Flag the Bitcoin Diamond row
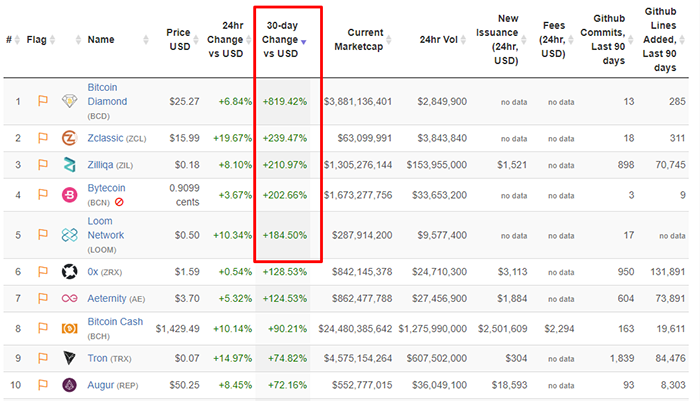The width and height of the screenshot is (700, 401). pyautogui.click(x=42, y=101)
